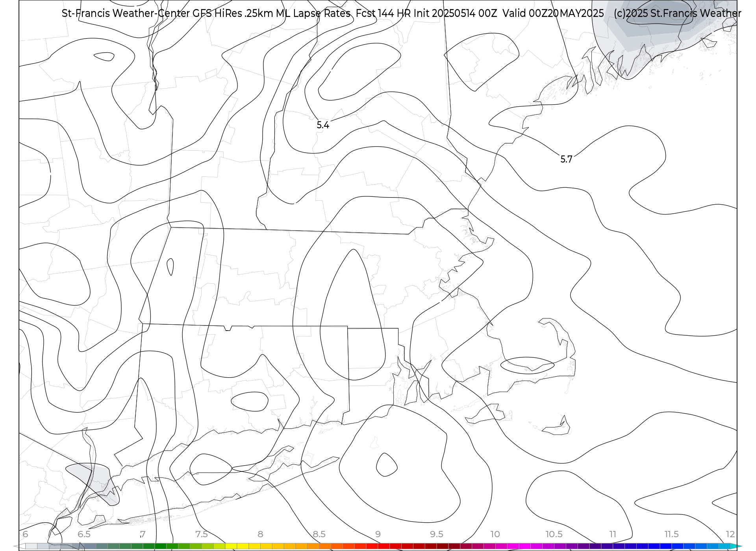Click the colorbar label 12
756x551 pixels.
pyautogui.click(x=730, y=534)
